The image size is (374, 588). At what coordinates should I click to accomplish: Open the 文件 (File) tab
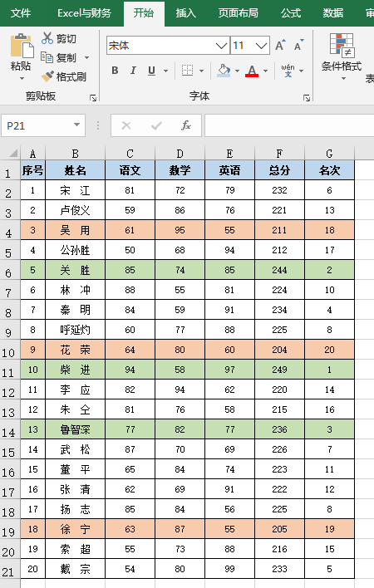(21, 13)
